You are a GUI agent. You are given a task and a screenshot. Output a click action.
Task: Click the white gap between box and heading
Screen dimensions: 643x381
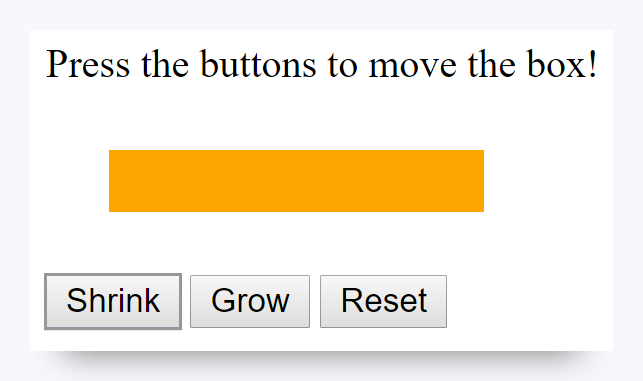tap(322, 117)
